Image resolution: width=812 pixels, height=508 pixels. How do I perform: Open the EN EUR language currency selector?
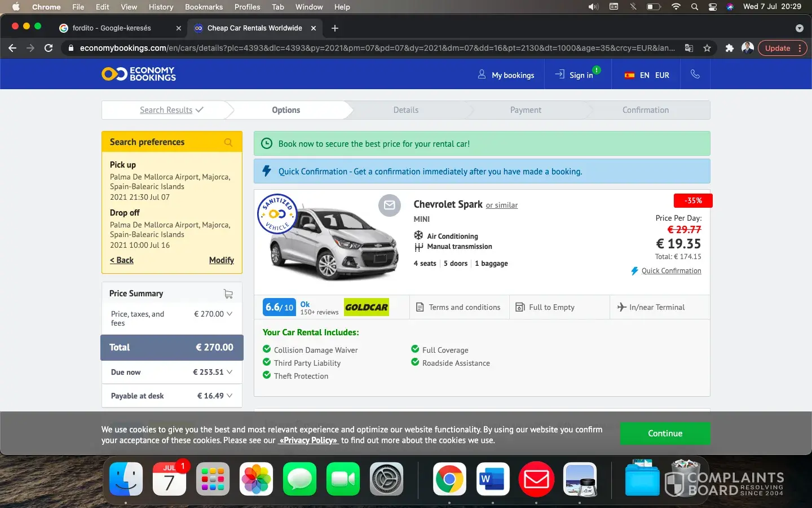click(646, 75)
